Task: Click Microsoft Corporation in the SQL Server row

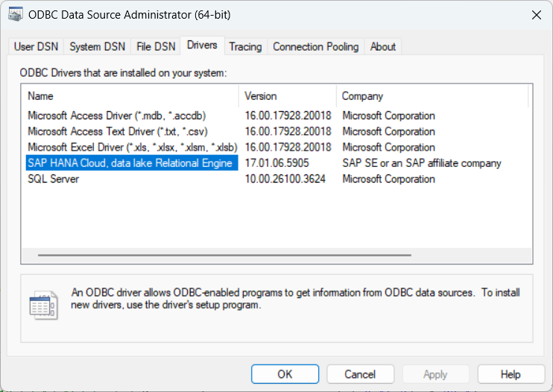Action: (388, 179)
